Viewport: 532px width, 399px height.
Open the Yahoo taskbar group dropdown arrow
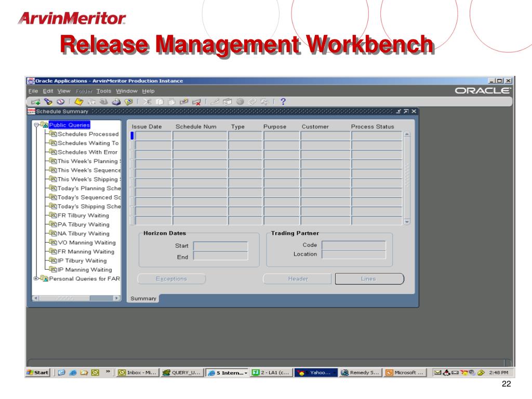coord(334,373)
